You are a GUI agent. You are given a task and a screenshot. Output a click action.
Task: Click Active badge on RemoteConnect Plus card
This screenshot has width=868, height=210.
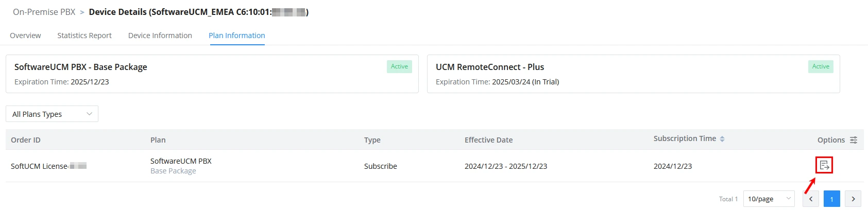821,66
